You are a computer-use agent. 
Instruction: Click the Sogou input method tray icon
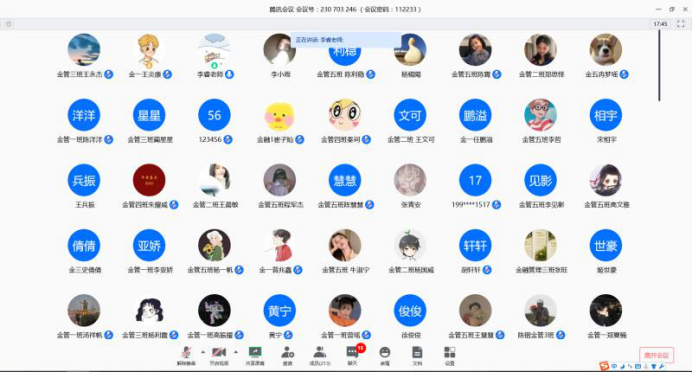point(604,366)
